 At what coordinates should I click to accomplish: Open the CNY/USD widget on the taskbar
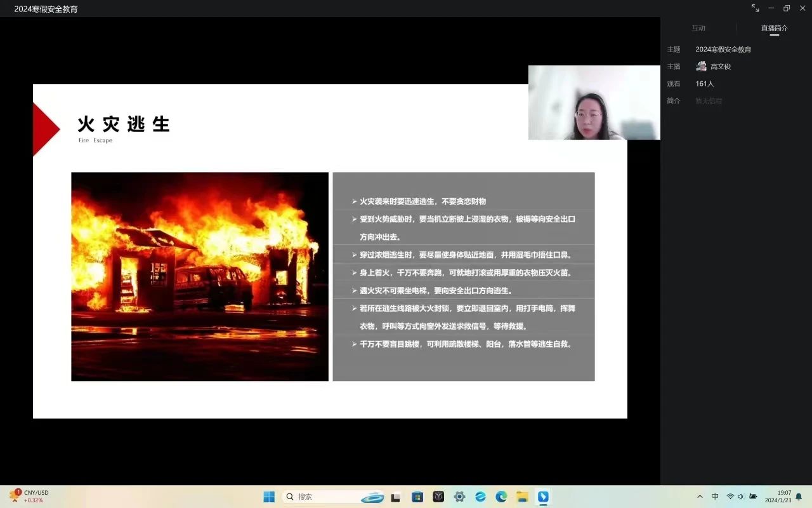click(x=29, y=497)
